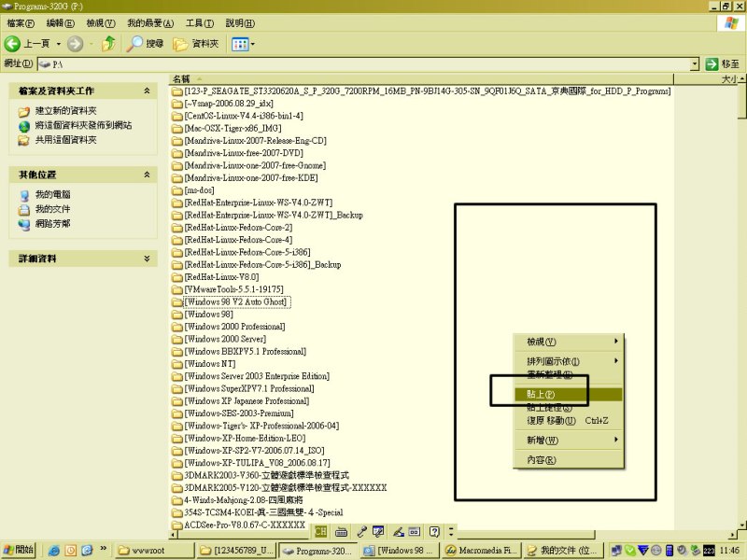This screenshot has width=747, height=560.
Task: Click the 移至 green Go arrow
Action: (x=712, y=63)
